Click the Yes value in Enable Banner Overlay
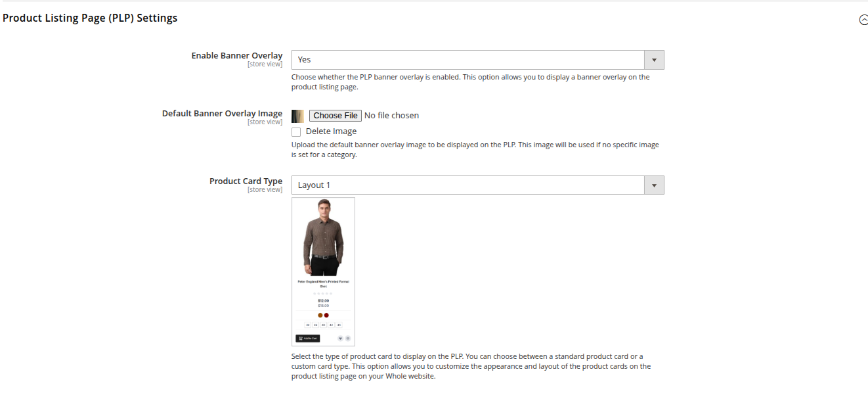The height and width of the screenshot is (399, 868). [x=305, y=60]
